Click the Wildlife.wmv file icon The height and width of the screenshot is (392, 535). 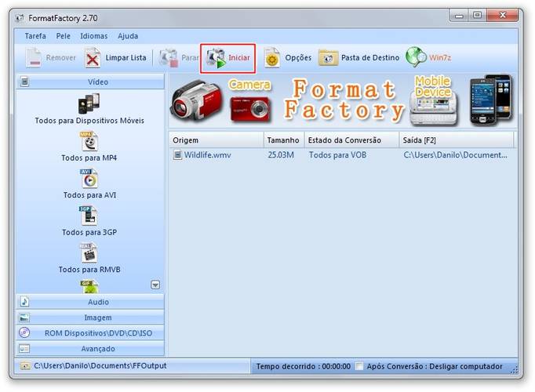177,154
